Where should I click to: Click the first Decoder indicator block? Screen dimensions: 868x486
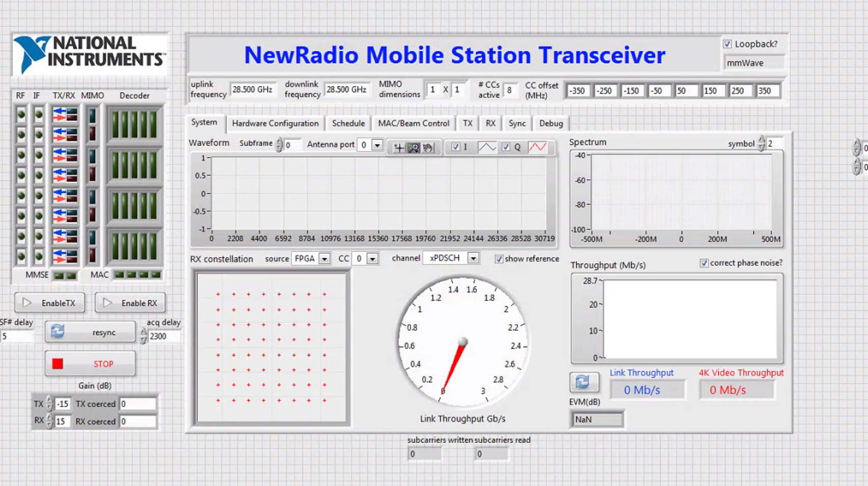tap(134, 125)
